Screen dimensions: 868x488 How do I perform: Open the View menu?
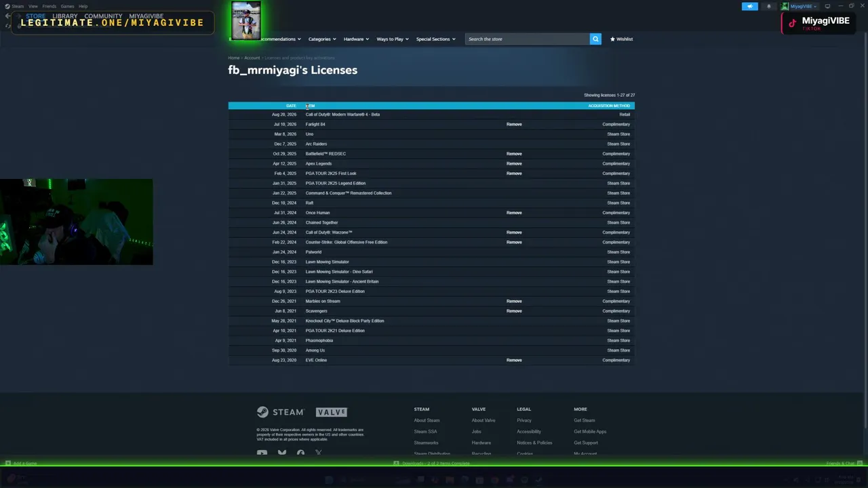point(33,6)
